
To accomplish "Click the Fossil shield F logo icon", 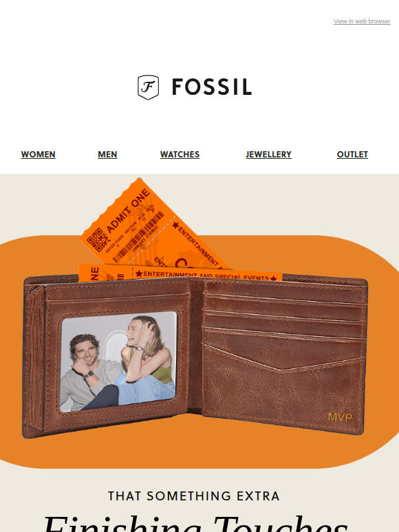I will click(148, 87).
